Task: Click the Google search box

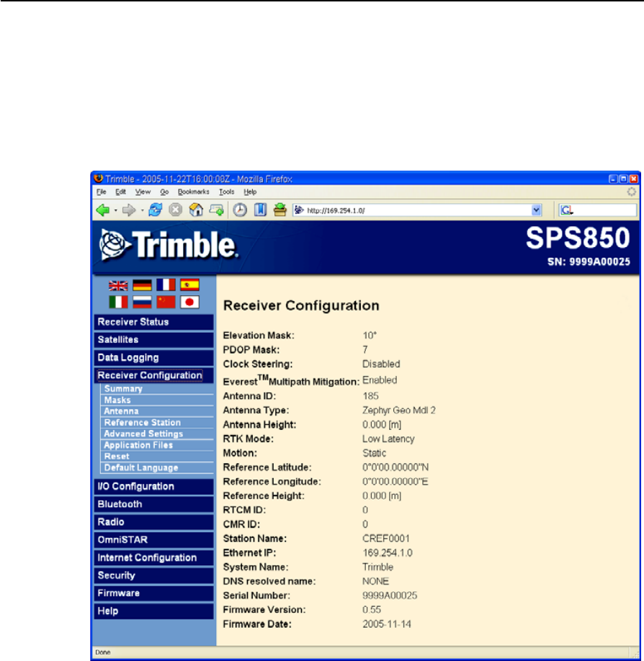Action: tap(598, 210)
